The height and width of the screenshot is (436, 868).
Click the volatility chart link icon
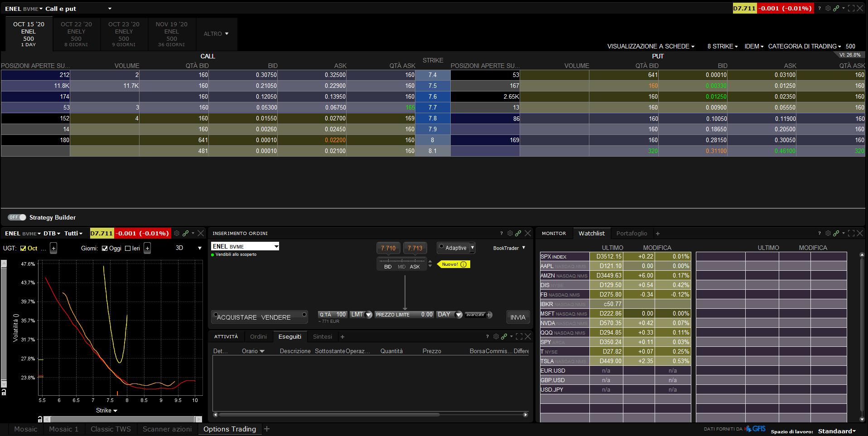(x=185, y=233)
